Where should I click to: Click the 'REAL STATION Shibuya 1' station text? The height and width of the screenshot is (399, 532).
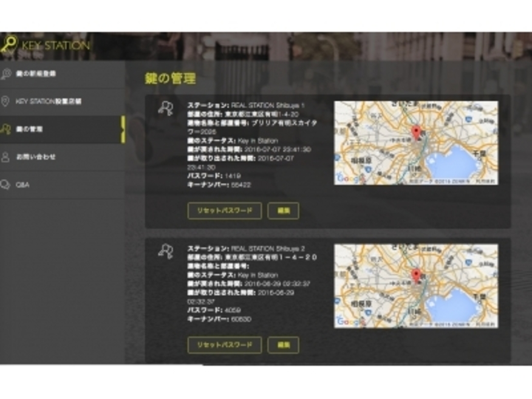[x=268, y=105]
